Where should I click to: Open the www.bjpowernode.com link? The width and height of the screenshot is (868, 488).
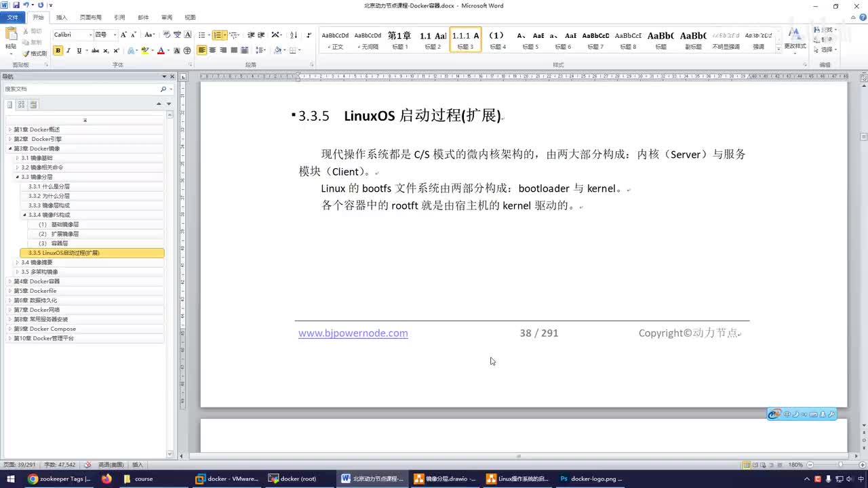click(353, 333)
